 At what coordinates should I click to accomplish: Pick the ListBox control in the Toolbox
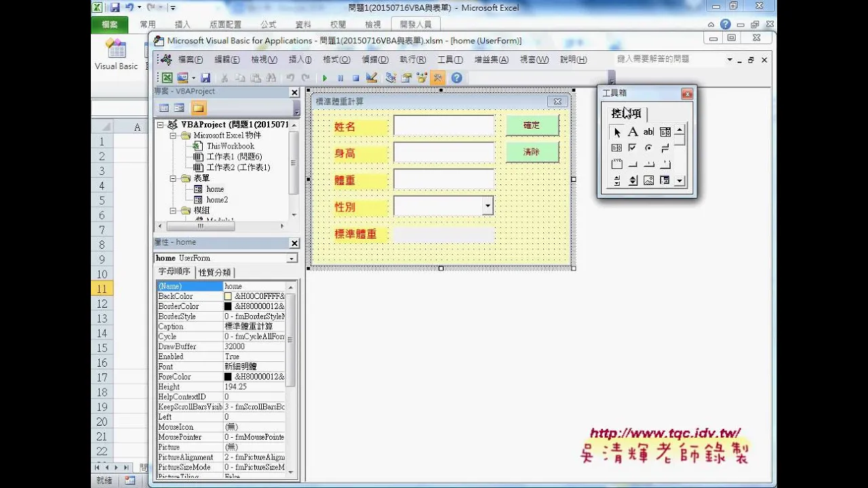(616, 148)
